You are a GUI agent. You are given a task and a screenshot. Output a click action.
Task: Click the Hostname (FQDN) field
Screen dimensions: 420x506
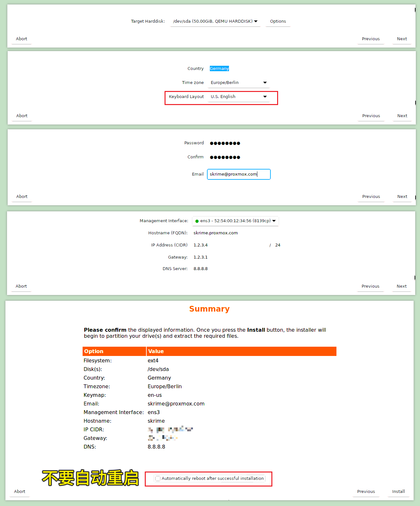pyautogui.click(x=230, y=233)
